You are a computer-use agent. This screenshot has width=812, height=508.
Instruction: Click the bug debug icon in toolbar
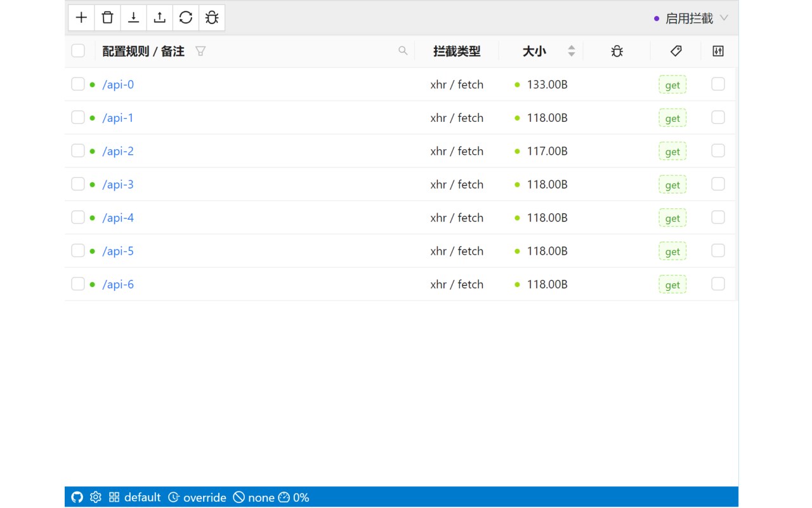(x=212, y=18)
